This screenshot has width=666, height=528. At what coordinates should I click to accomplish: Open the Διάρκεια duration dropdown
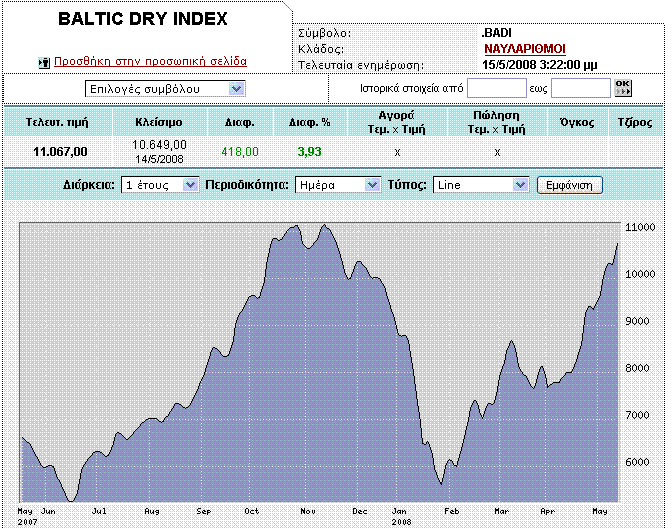click(x=160, y=185)
